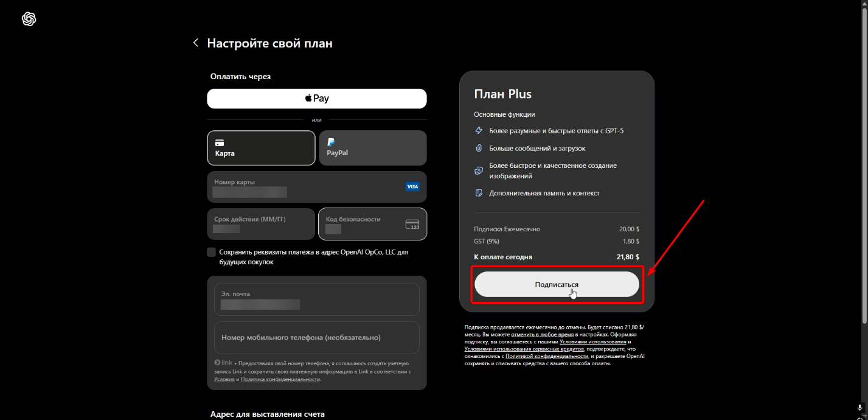Click the microphone icon at bottom right
The image size is (868, 420).
coord(859,407)
